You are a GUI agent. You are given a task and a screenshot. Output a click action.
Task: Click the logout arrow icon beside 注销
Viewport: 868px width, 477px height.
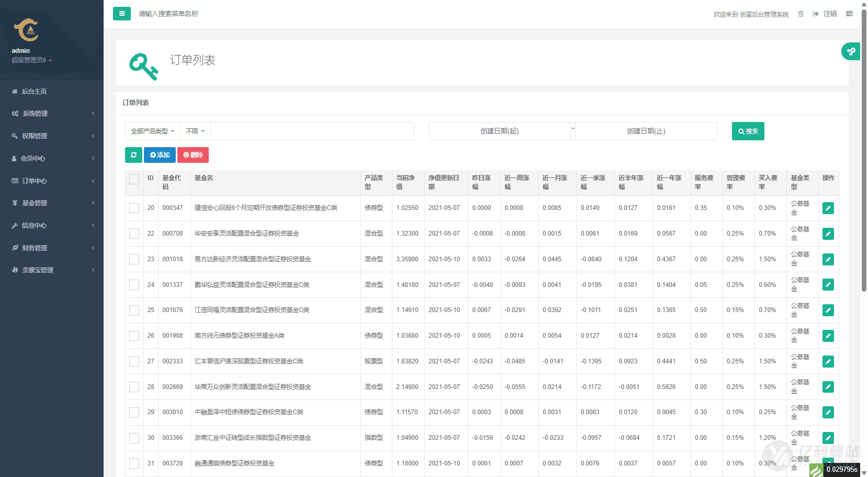coord(814,14)
